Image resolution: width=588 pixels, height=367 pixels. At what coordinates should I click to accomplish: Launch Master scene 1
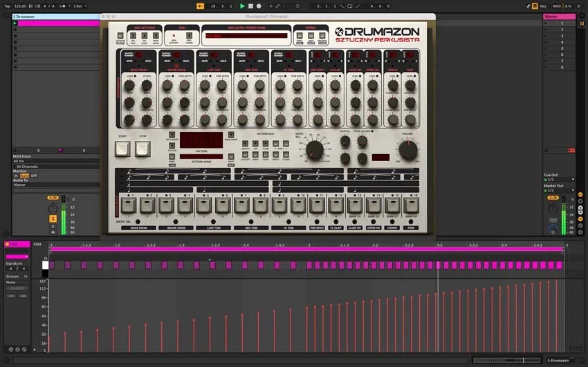[546, 23]
